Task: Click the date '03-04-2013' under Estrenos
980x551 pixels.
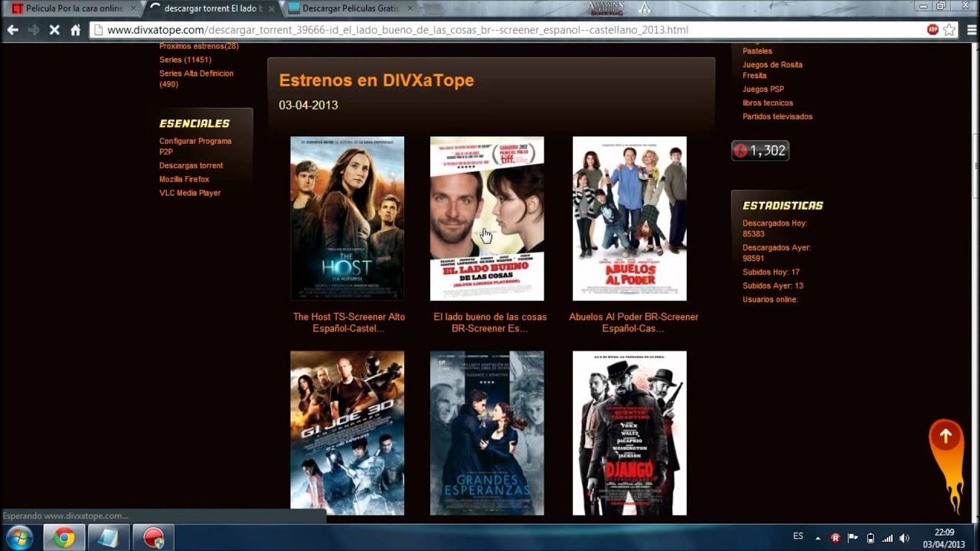Action: (309, 105)
